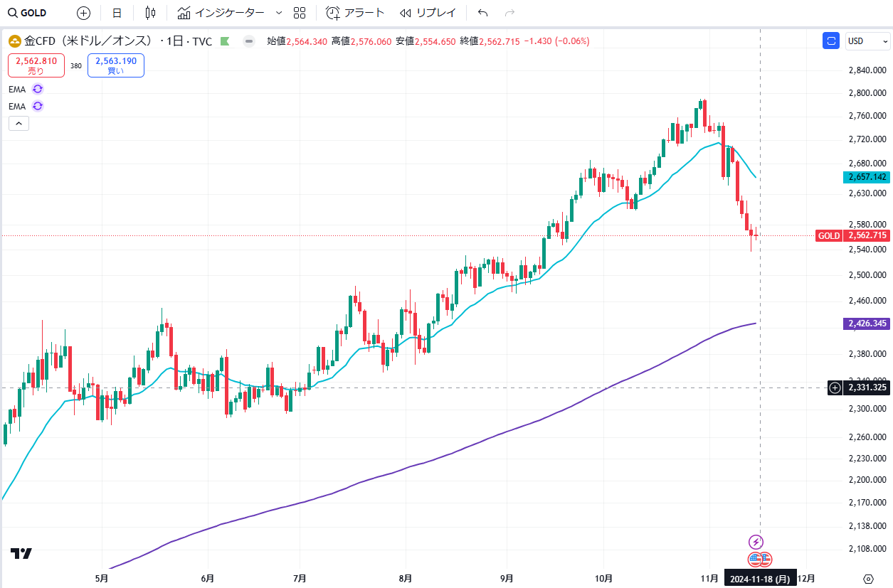893x588 pixels.
Task: Start bar replay with リプレイ
Action: click(x=428, y=13)
